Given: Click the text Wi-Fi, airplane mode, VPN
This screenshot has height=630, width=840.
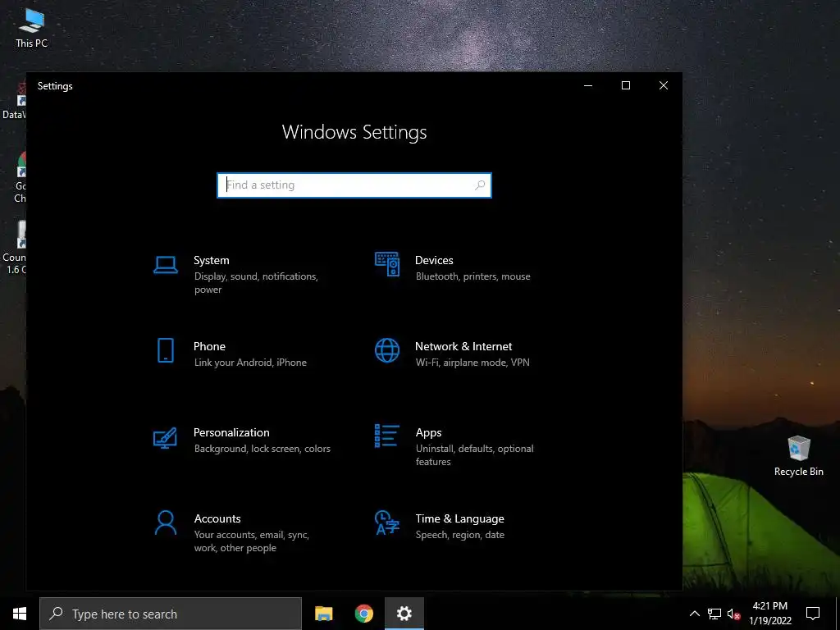Looking at the screenshot, I should pos(472,363).
